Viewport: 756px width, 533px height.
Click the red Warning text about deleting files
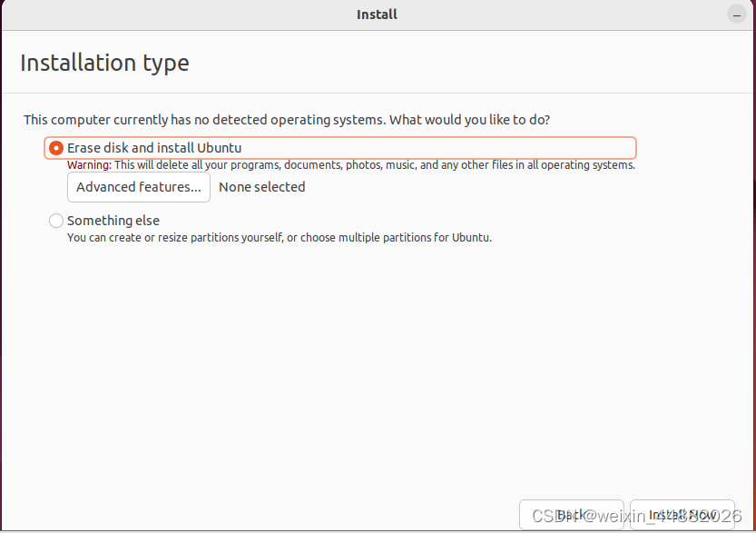pyautogui.click(x=351, y=165)
